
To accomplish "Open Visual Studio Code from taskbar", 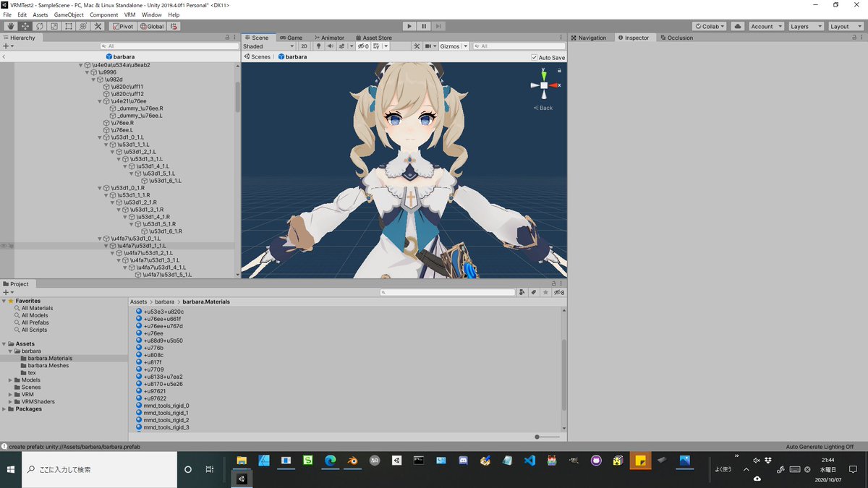I will pyautogui.click(x=529, y=461).
